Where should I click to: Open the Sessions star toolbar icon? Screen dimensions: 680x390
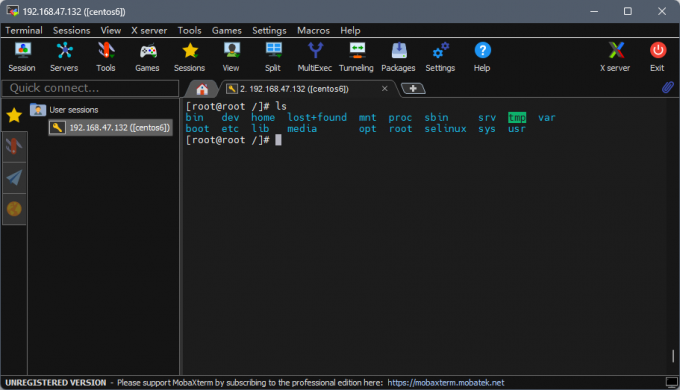pos(190,57)
